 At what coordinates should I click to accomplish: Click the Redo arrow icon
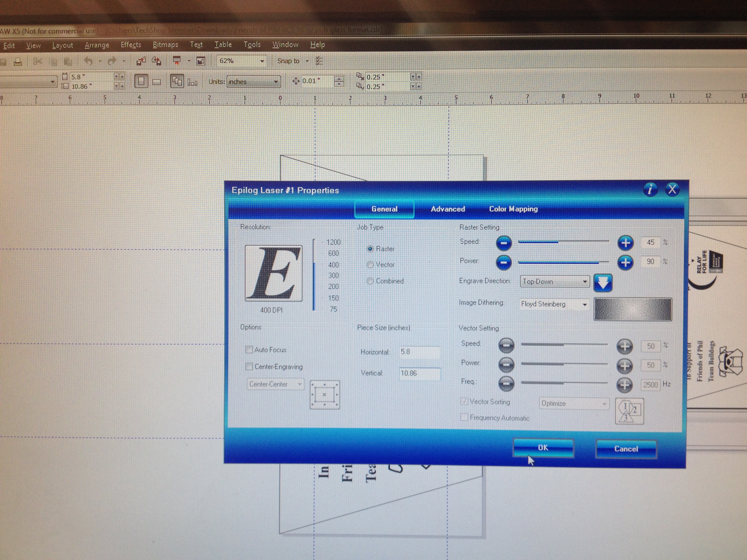coord(112,61)
